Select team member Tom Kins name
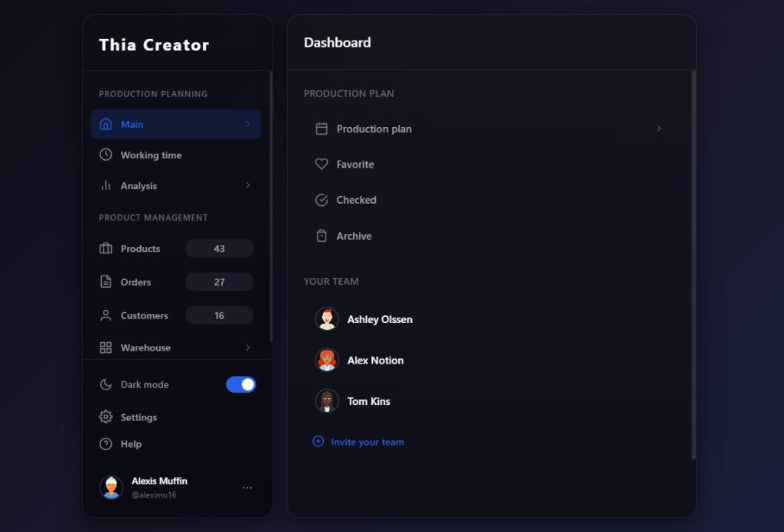784x532 pixels. (x=369, y=402)
